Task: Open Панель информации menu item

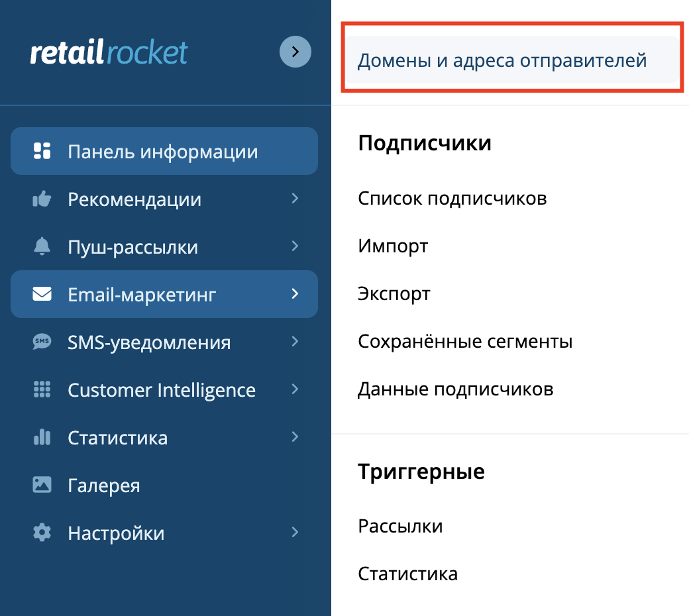Action: click(164, 151)
